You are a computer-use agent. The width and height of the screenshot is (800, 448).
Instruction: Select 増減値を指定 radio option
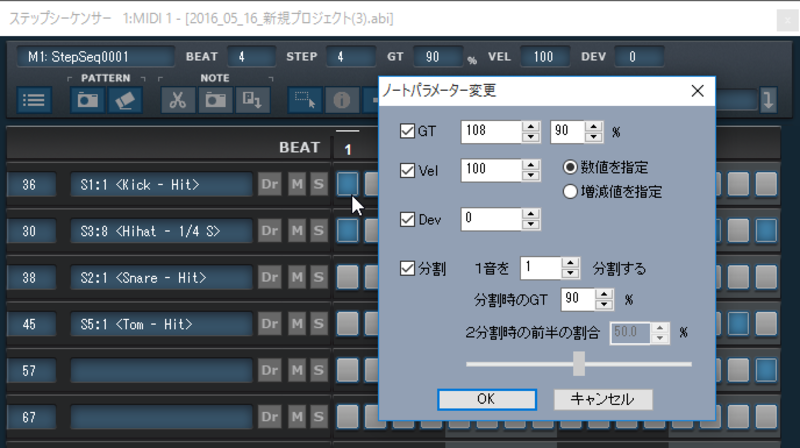point(570,192)
